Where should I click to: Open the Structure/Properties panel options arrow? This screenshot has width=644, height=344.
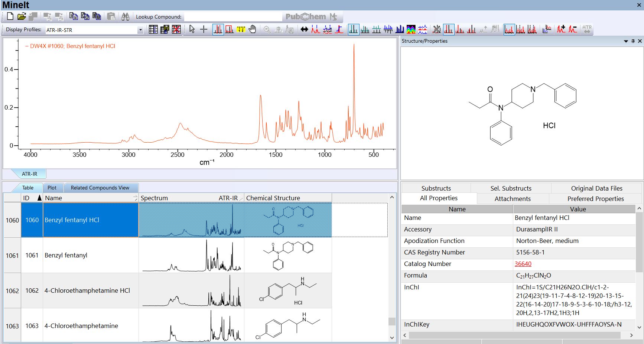click(626, 41)
